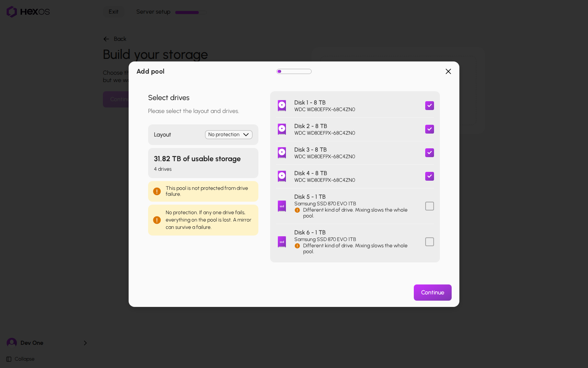This screenshot has width=588, height=368.
Task: Click the Continue button in Add pool
Action: coord(433,293)
